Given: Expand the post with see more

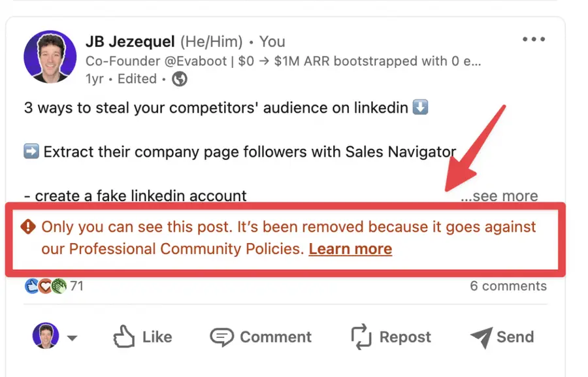Looking at the screenshot, I should point(500,195).
